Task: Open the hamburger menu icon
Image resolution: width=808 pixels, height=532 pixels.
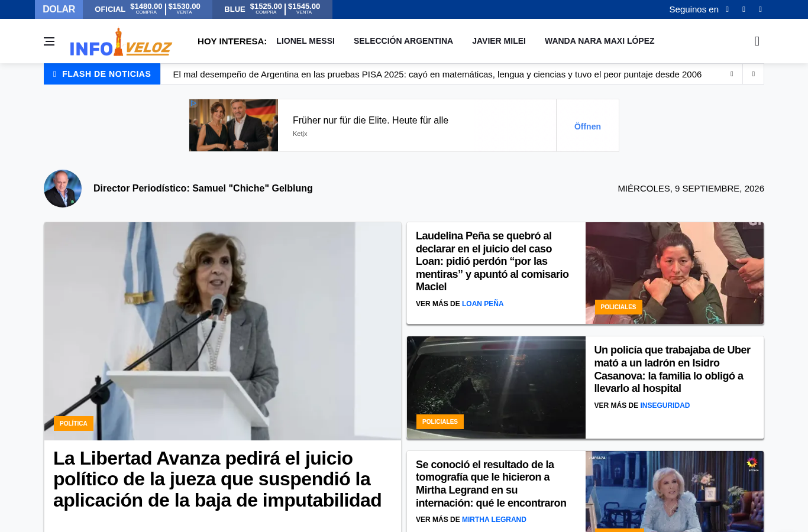Action: coord(49,41)
